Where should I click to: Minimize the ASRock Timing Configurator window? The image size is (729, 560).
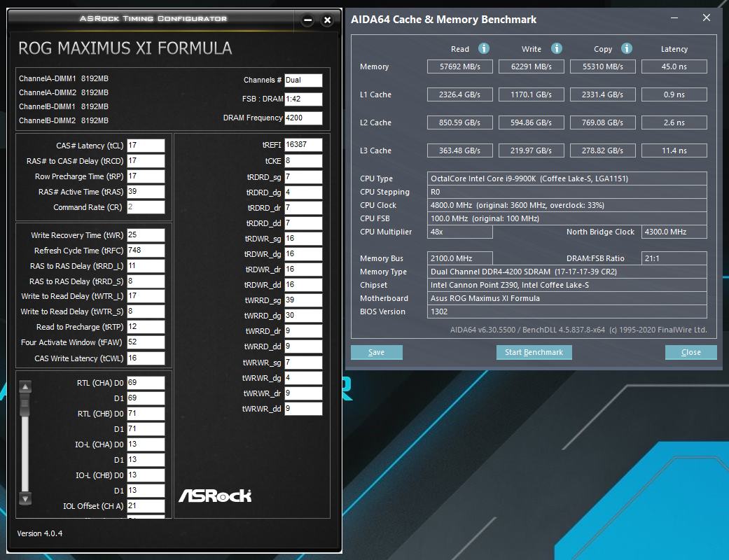coord(307,20)
